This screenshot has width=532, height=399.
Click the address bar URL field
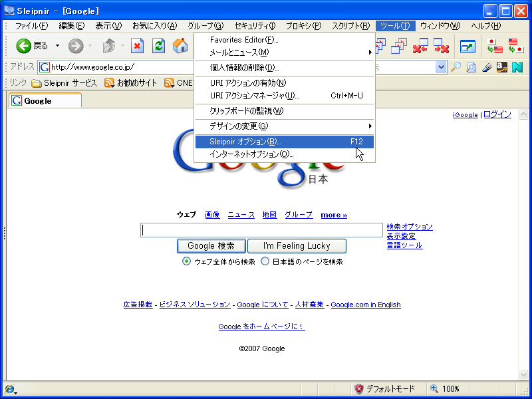[116, 67]
